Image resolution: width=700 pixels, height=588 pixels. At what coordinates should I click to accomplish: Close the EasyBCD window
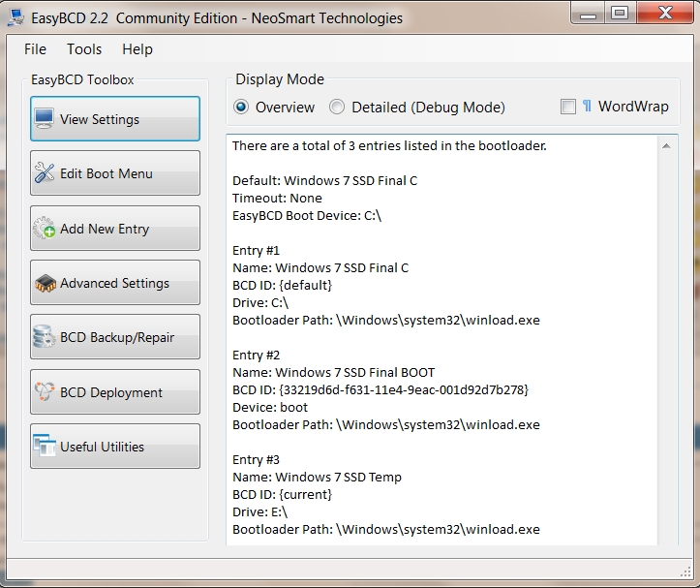[665, 13]
